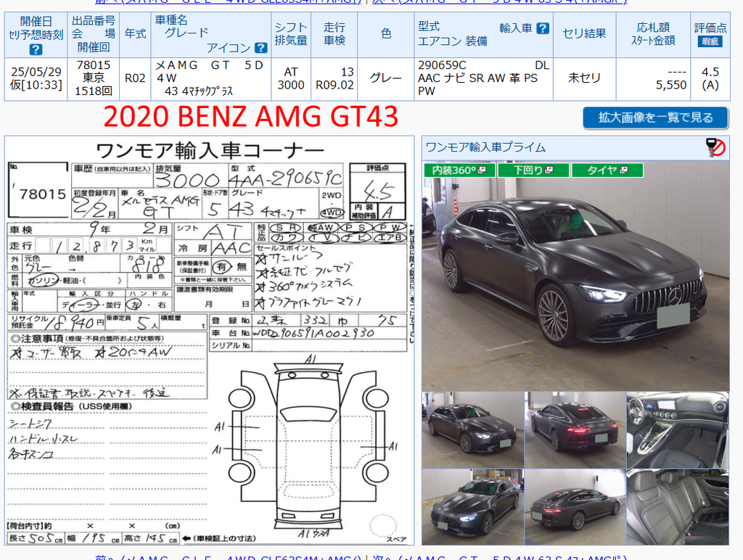Open the dashboard interior thumbnail
The image size is (743, 560).
(678, 429)
